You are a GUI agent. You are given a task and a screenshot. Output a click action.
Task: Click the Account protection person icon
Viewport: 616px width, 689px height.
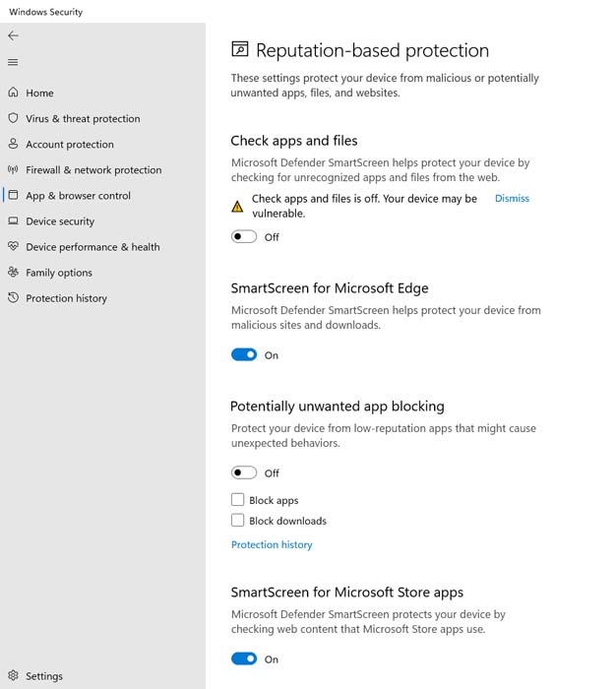13,144
